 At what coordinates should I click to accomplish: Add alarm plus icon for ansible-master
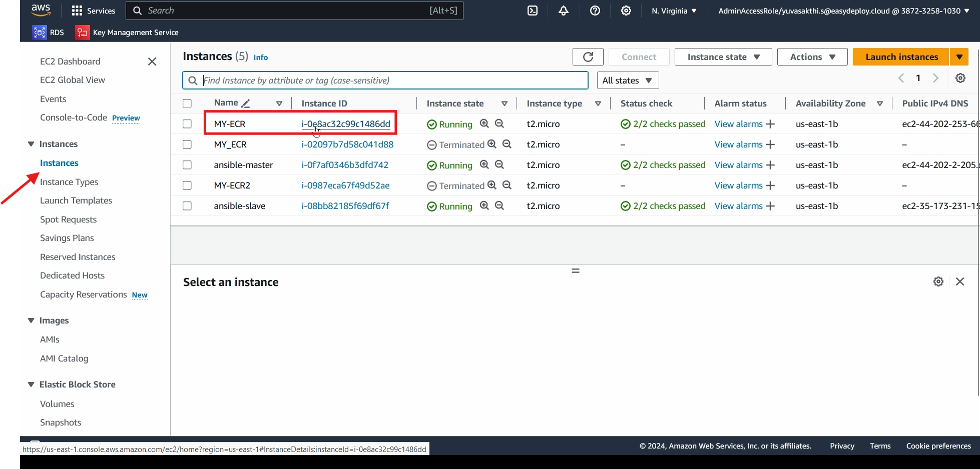(770, 165)
